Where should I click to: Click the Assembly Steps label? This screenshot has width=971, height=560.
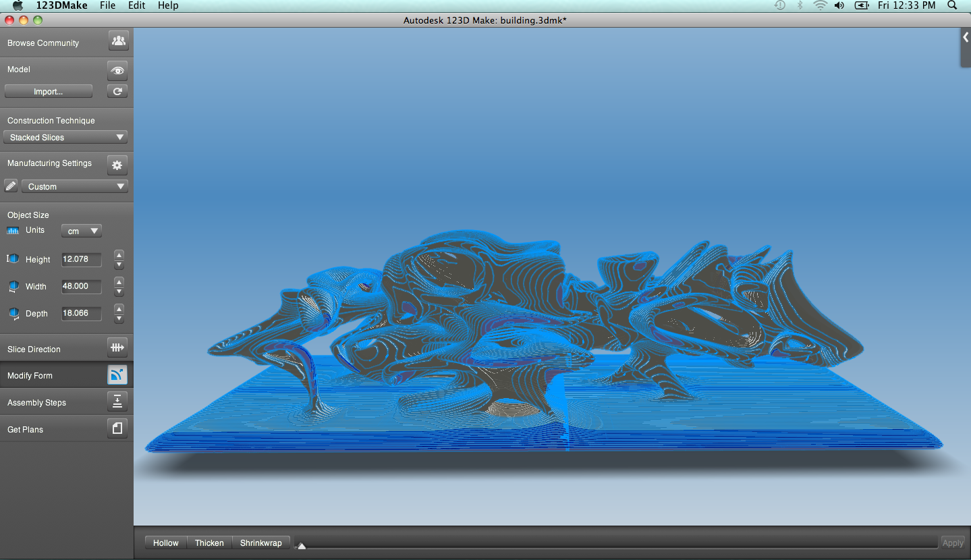click(x=36, y=402)
